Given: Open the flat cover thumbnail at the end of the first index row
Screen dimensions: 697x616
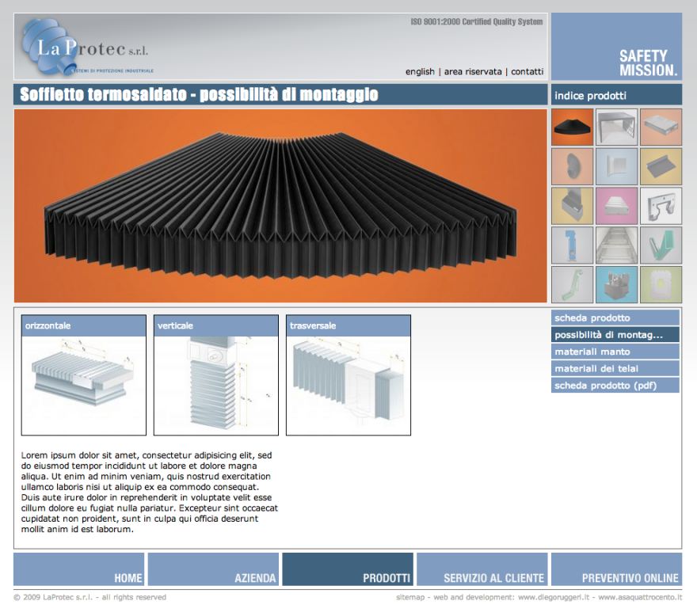Looking at the screenshot, I should coord(661,127).
